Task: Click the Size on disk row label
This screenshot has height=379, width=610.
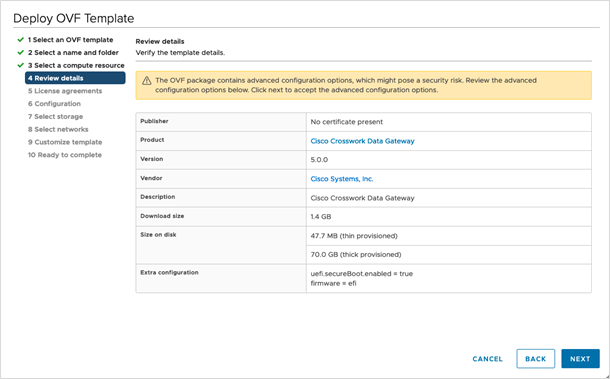Action: pos(158,235)
